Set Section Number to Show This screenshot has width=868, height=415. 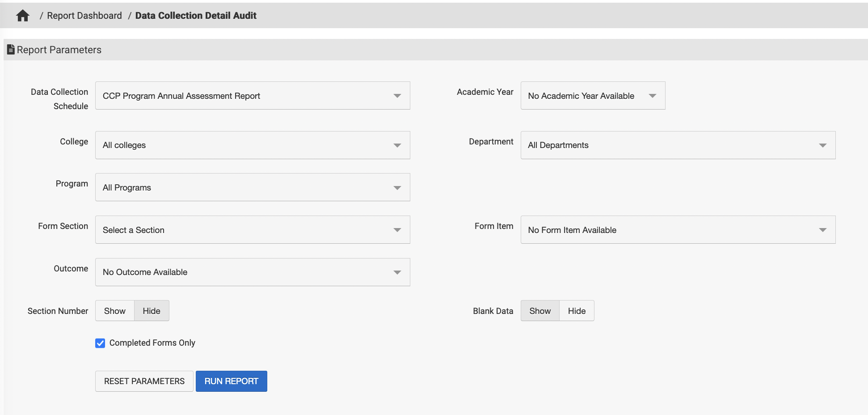pos(115,311)
